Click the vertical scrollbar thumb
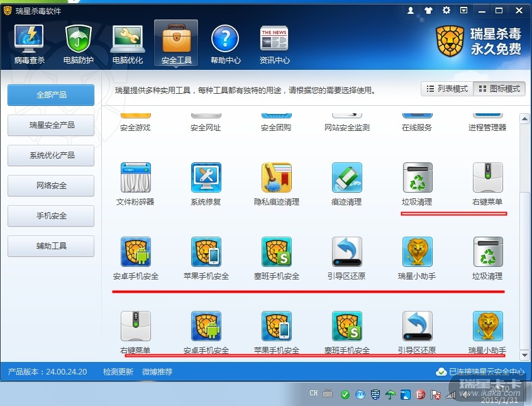Image resolution: width=532 pixels, height=406 pixels. click(524, 271)
